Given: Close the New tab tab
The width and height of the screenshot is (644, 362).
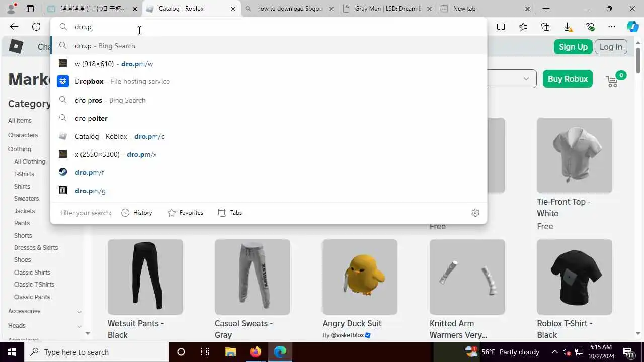Looking at the screenshot, I should pos(527,9).
